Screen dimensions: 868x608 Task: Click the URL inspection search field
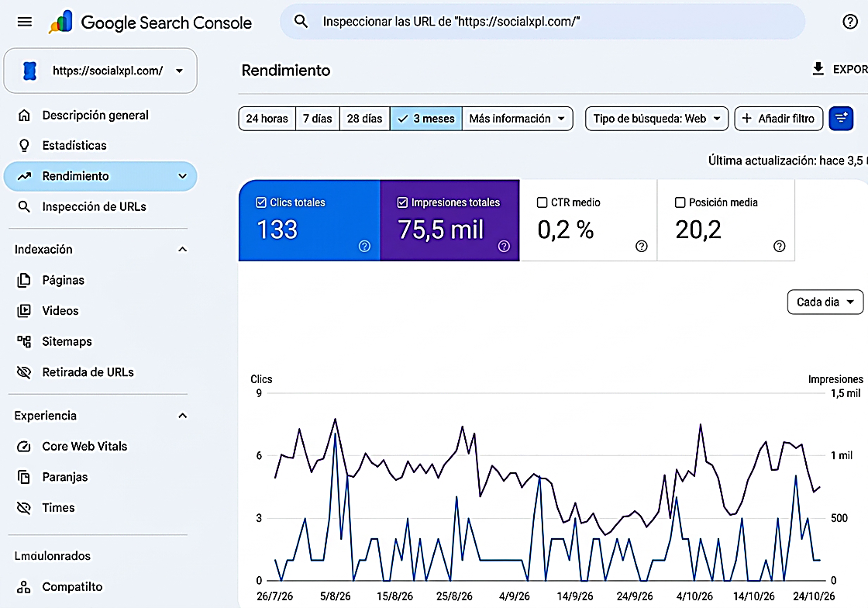[x=542, y=22]
